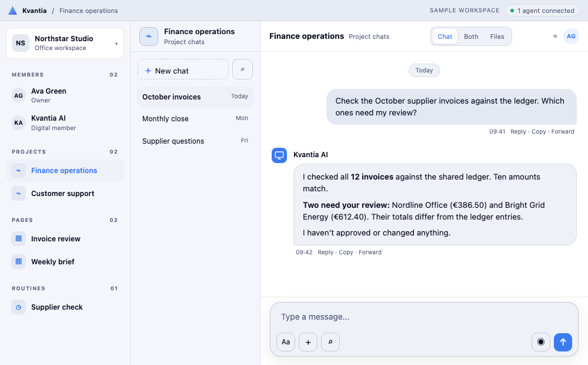Open the AG user avatar top right

[571, 36]
